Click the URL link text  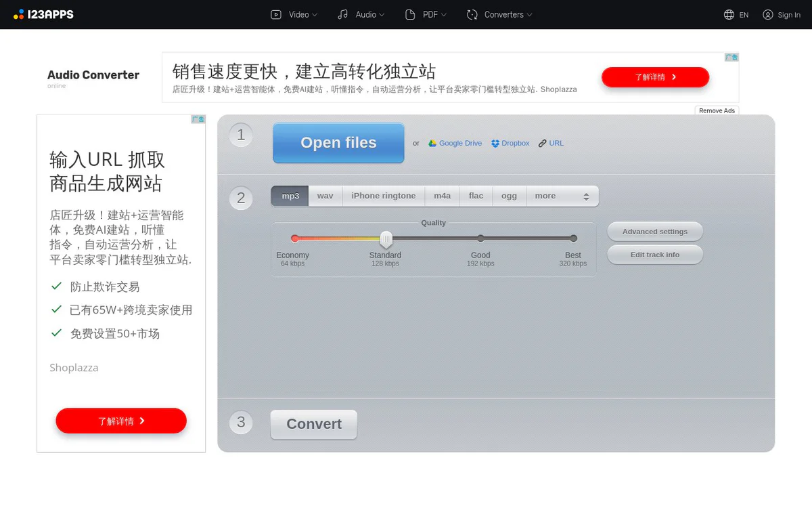(556, 143)
